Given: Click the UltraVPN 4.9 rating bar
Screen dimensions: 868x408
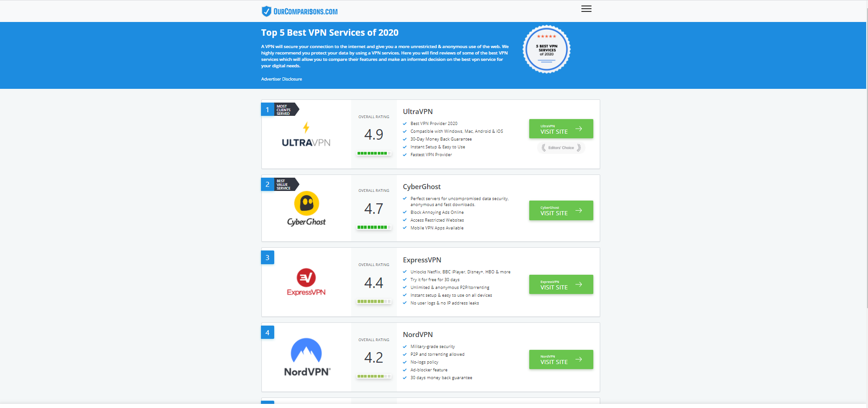Looking at the screenshot, I should click(x=374, y=153).
